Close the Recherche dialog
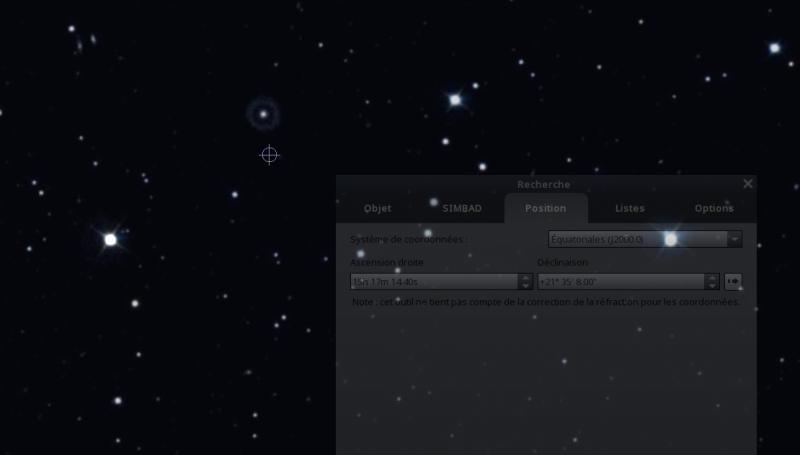Viewport: 800px width, 455px height. point(747,184)
